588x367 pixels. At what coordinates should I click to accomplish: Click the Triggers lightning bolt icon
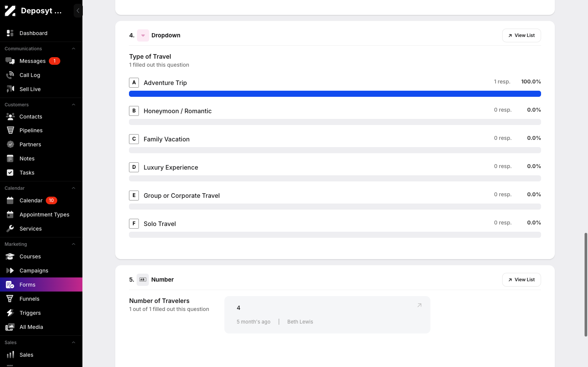pos(10,313)
